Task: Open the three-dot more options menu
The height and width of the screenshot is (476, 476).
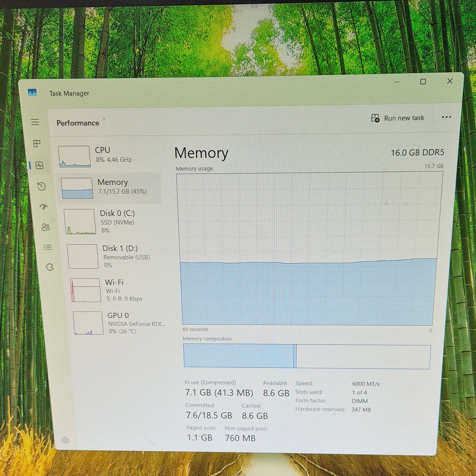Action: [x=446, y=117]
